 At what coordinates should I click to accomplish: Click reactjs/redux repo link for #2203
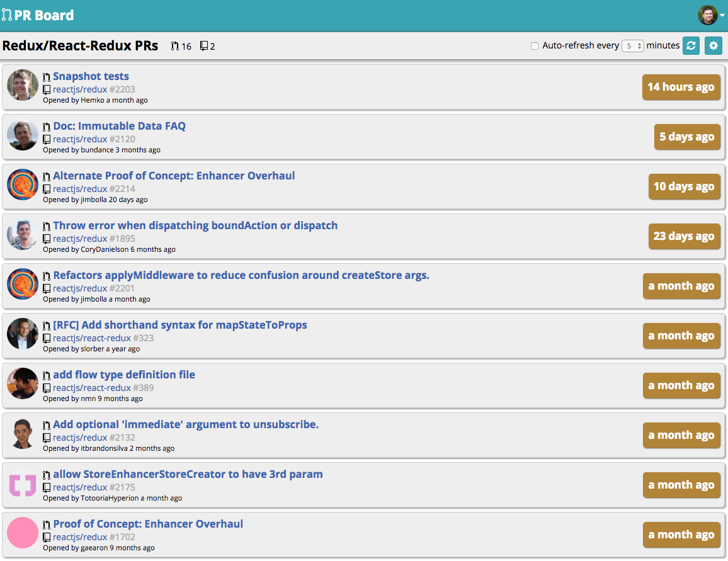[80, 89]
